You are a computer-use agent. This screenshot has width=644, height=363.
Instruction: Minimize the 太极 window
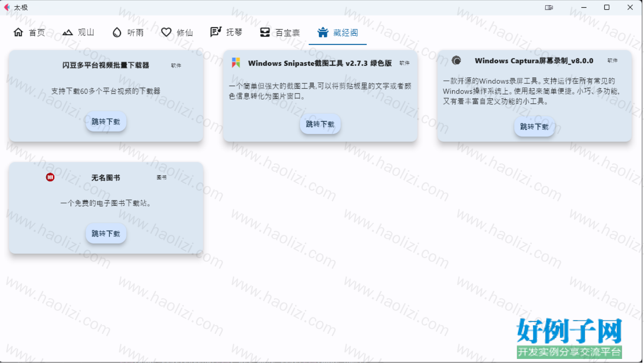(x=584, y=7)
